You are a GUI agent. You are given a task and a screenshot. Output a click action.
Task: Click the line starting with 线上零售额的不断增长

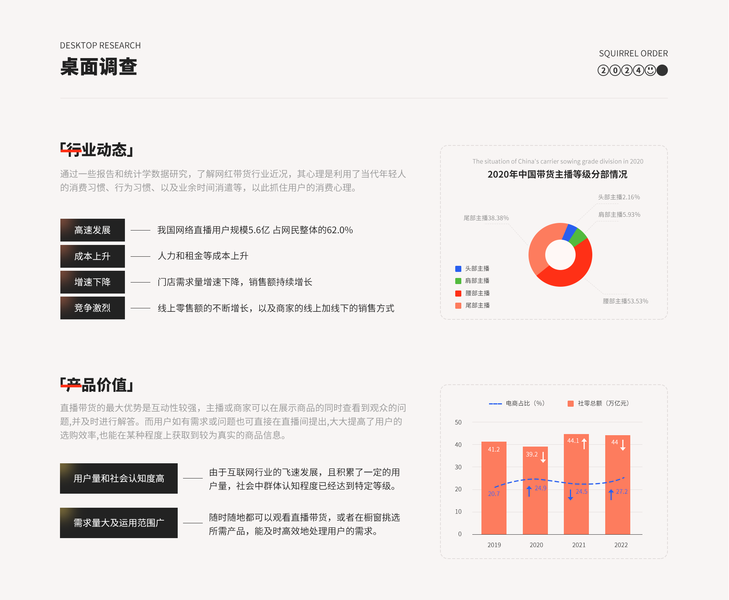click(x=276, y=308)
